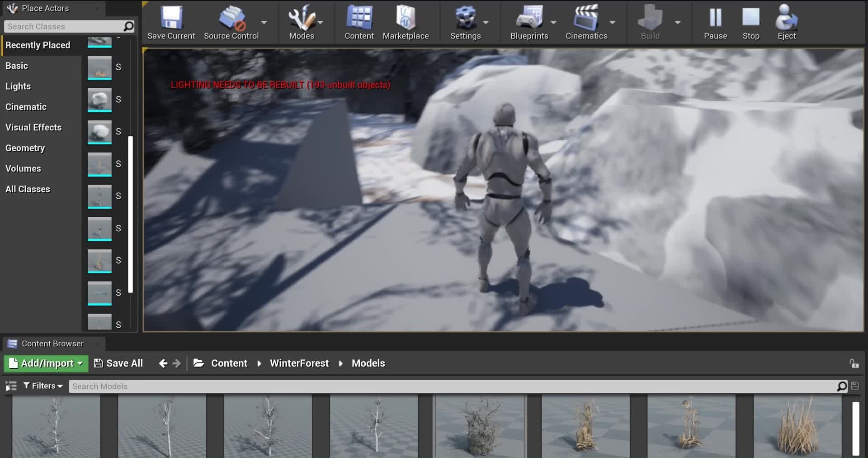
Task: Lock the Content Browser
Action: [x=853, y=363]
